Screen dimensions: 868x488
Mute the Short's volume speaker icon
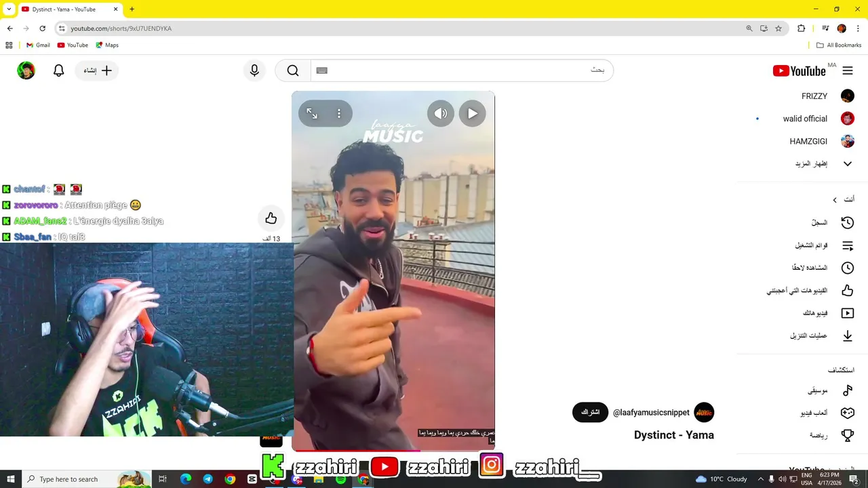(441, 114)
